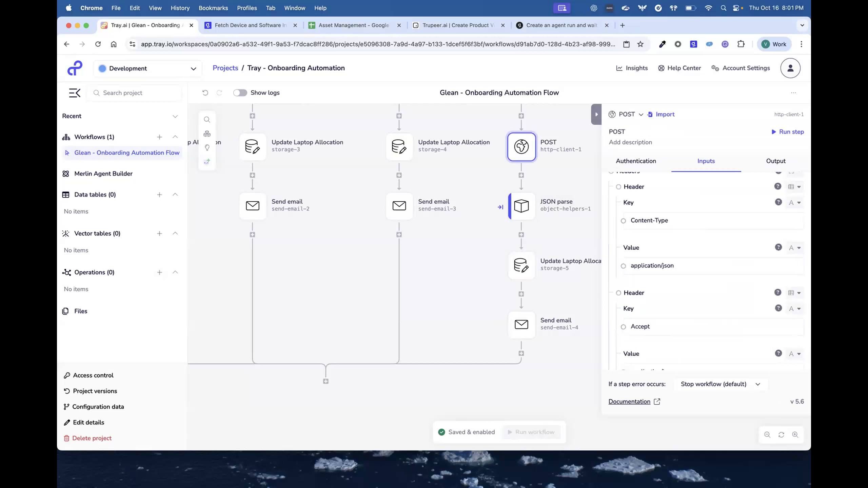Open the connectors panel icon on the canvas

pos(207,133)
